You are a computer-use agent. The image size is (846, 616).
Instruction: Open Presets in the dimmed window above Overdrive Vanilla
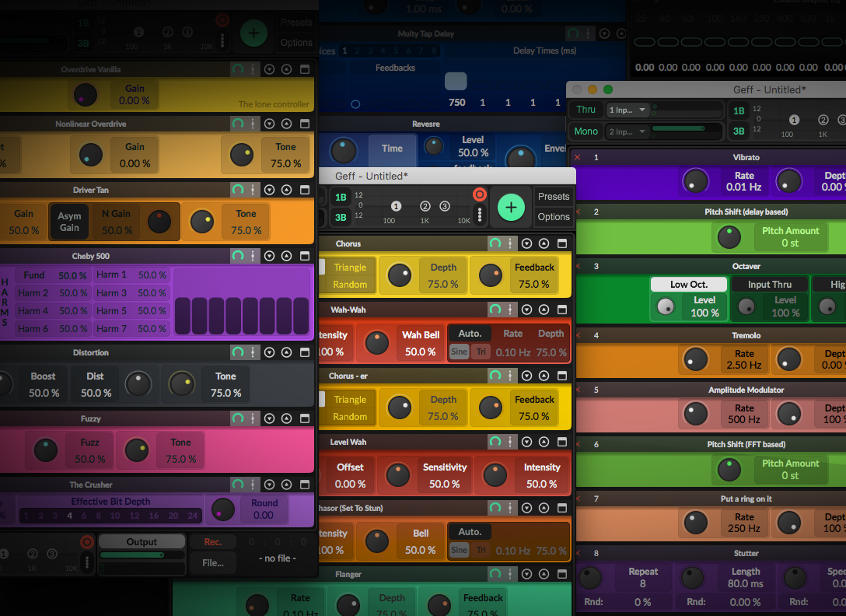(296, 23)
